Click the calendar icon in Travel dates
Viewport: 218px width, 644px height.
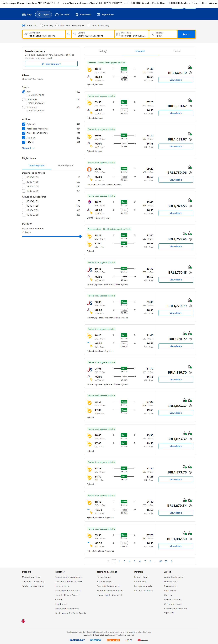(118, 34)
